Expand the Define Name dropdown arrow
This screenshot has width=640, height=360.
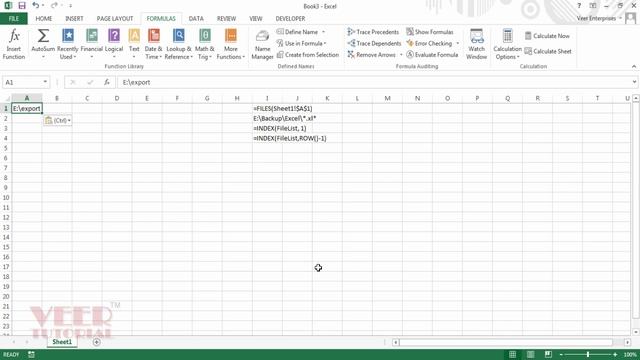coord(324,32)
